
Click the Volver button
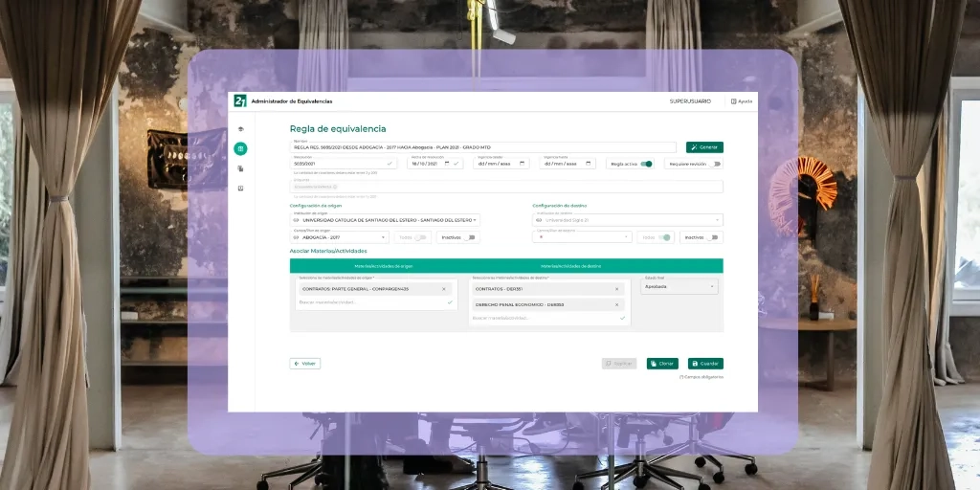coord(304,364)
